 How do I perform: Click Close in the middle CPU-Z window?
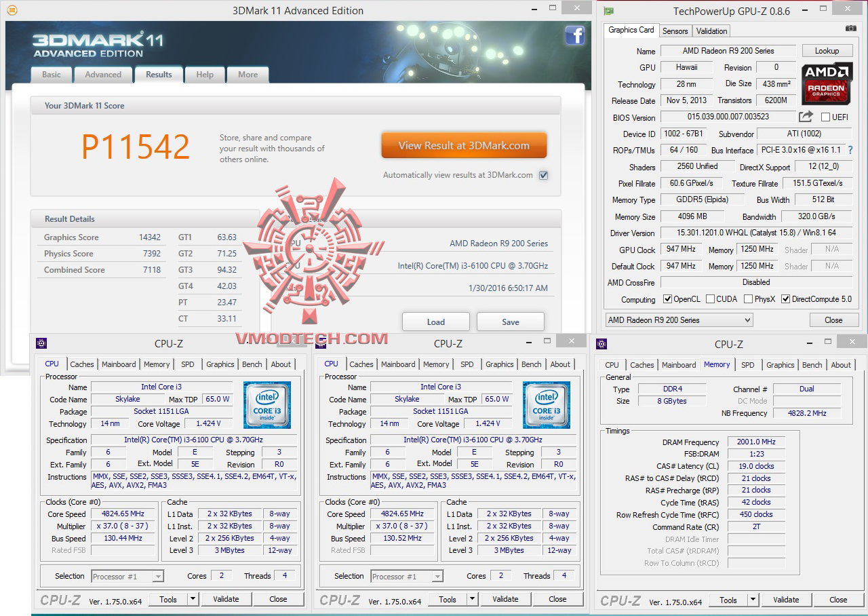click(557, 599)
